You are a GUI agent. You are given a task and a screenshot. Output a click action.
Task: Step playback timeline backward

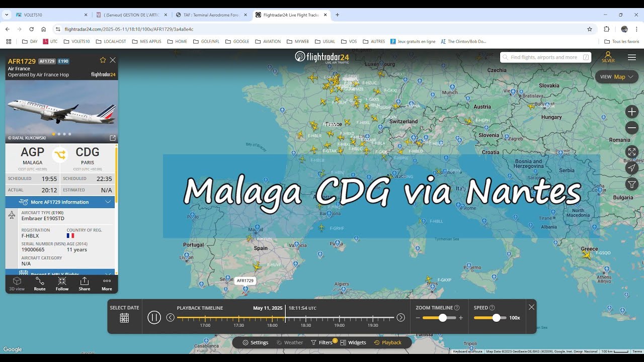(171, 317)
